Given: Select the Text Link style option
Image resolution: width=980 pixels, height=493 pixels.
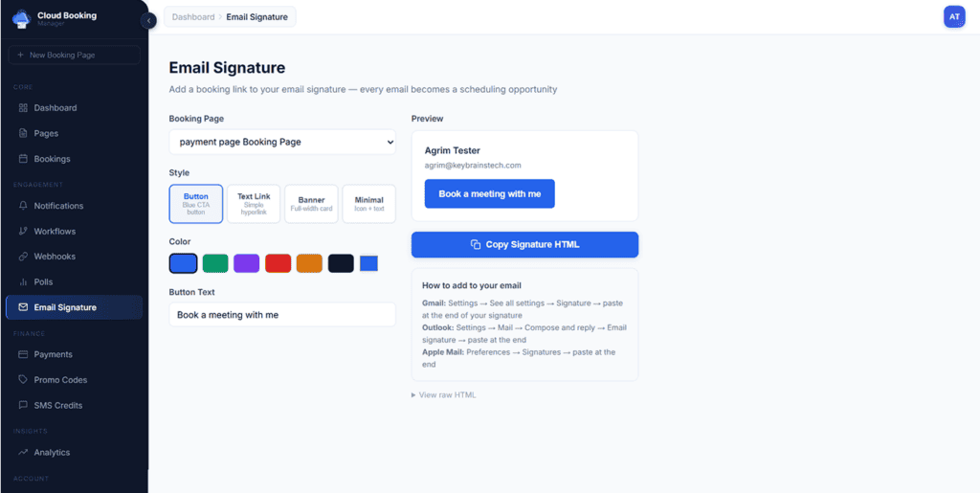Looking at the screenshot, I should (254, 204).
